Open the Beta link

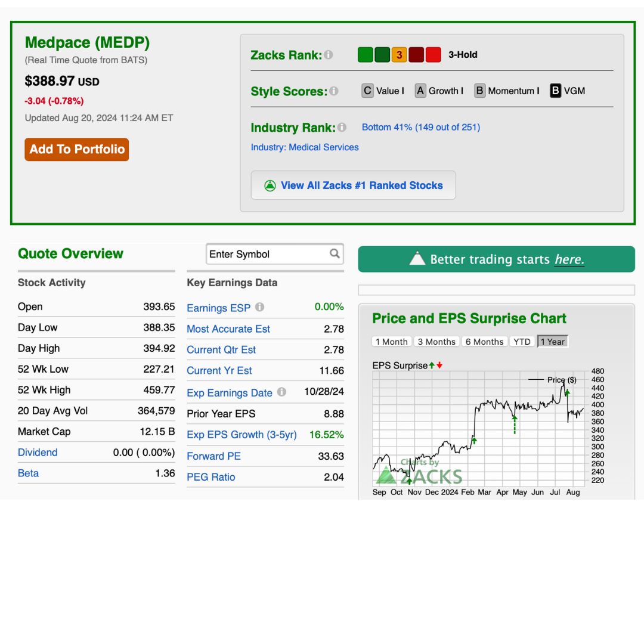tap(28, 473)
